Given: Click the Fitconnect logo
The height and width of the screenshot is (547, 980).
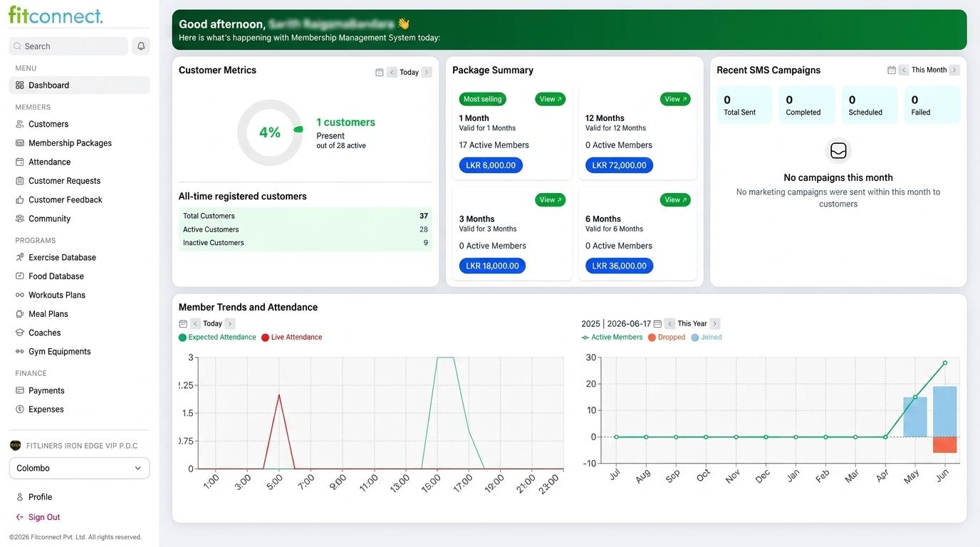Looking at the screenshot, I should (x=56, y=15).
